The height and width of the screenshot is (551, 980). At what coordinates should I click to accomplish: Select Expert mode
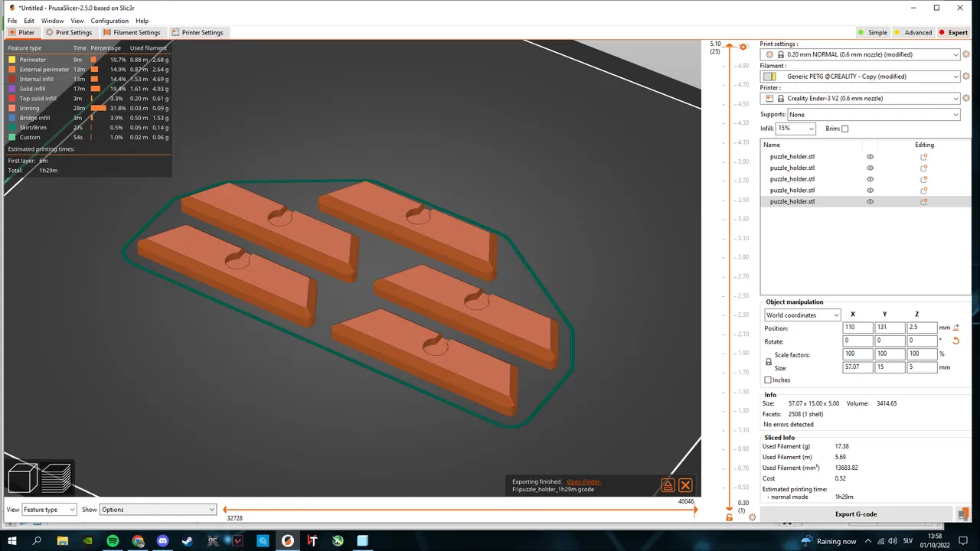coord(954,33)
